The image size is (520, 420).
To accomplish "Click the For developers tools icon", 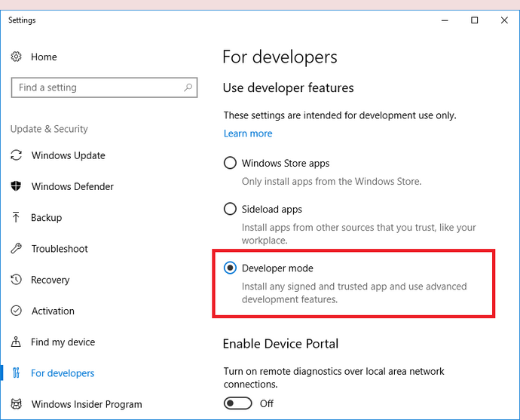I will point(16,373).
